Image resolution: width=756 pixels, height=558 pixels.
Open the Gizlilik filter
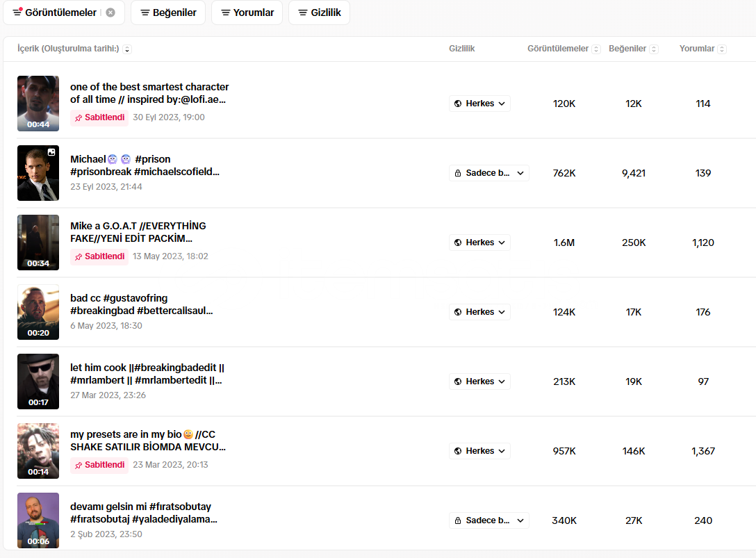pyautogui.click(x=319, y=13)
